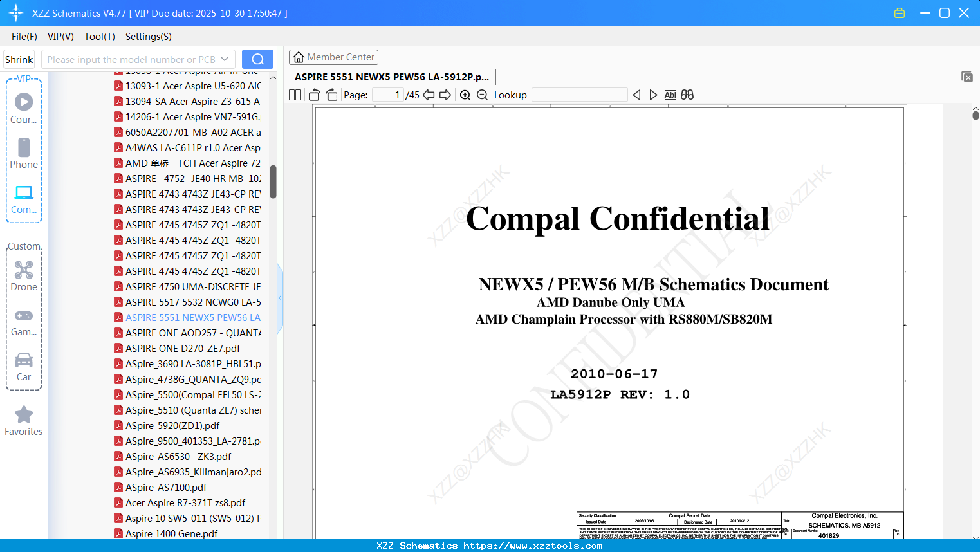980x552 pixels.
Task: Open 14206-1 Acer Aspire VN7-591G file
Action: coord(193,116)
